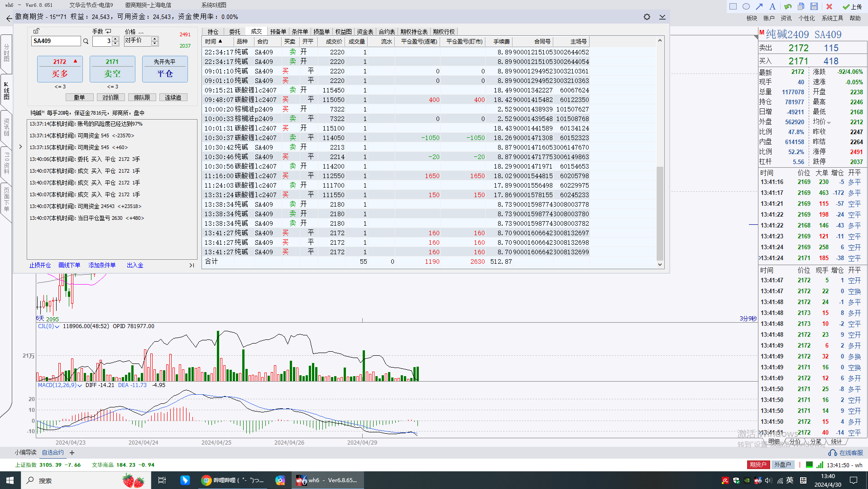Click the icon beside 手数 label
This screenshot has height=489, width=868.
pos(108,31)
